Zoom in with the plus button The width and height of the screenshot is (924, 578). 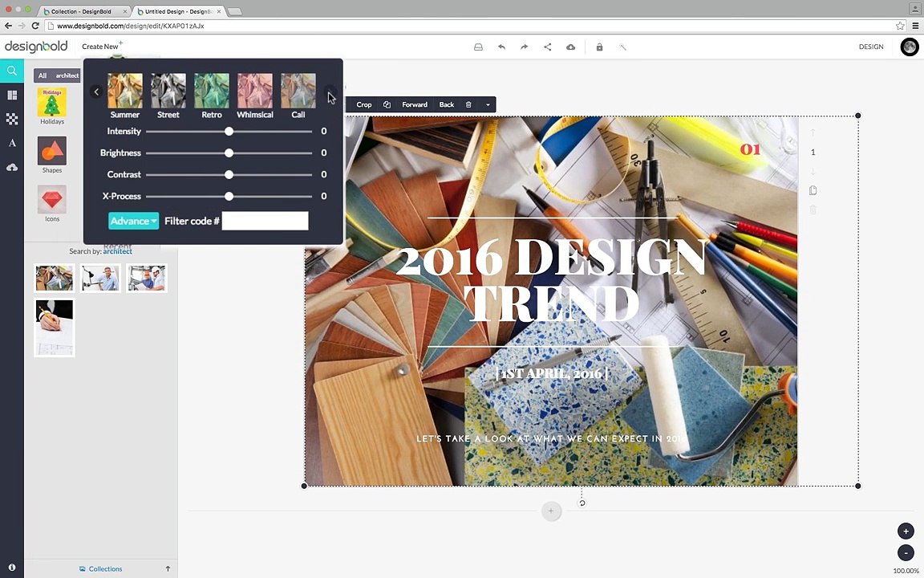coord(906,531)
